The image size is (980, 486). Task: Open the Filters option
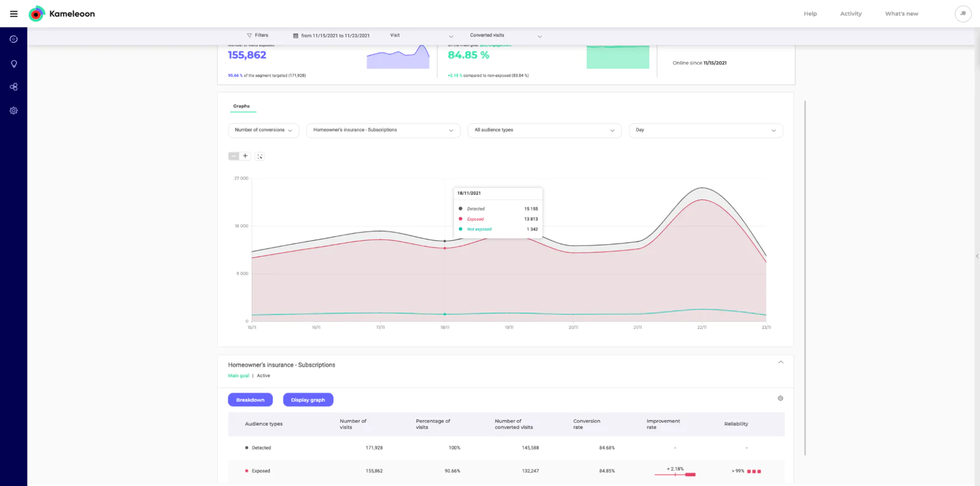(x=258, y=36)
